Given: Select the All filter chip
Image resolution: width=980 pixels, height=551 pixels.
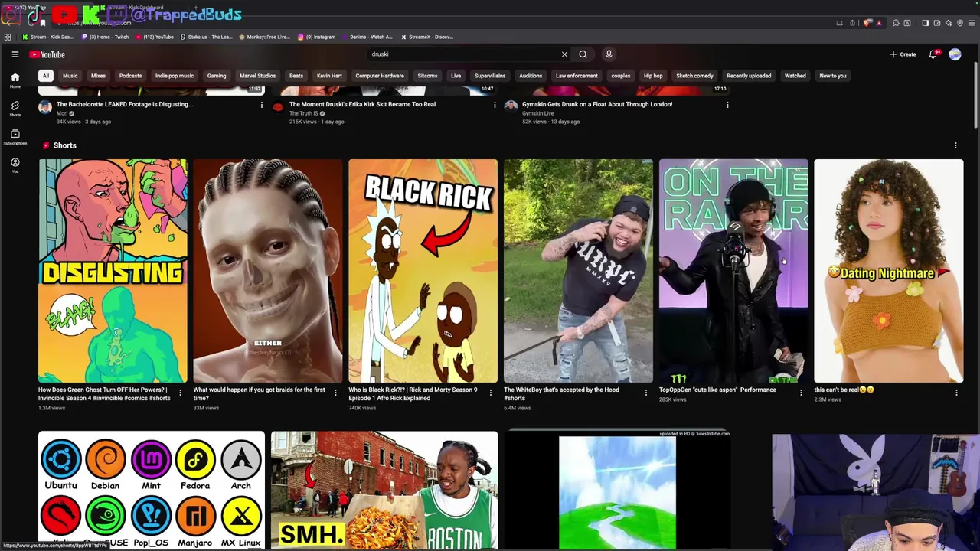Looking at the screenshot, I should tap(46, 76).
